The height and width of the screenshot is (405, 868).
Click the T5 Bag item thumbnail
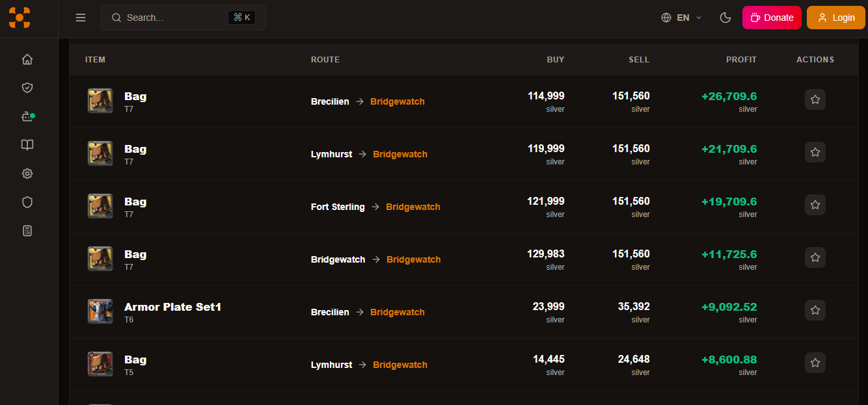coord(100,364)
